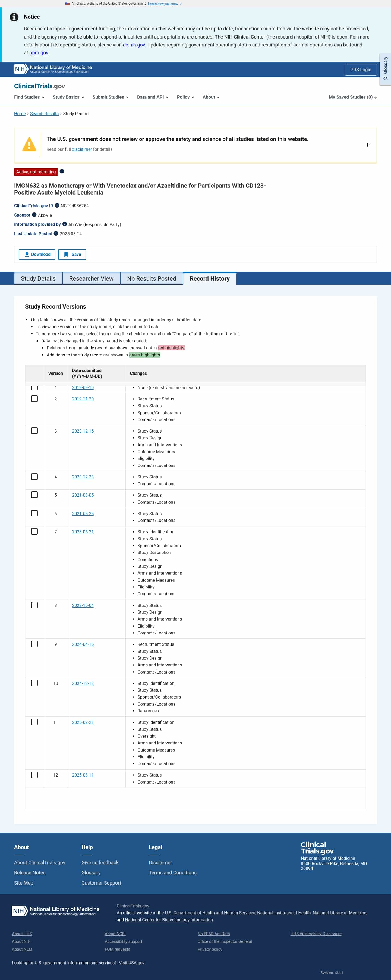Open the 2023-06-21 version record
391x980 pixels.
point(83,531)
